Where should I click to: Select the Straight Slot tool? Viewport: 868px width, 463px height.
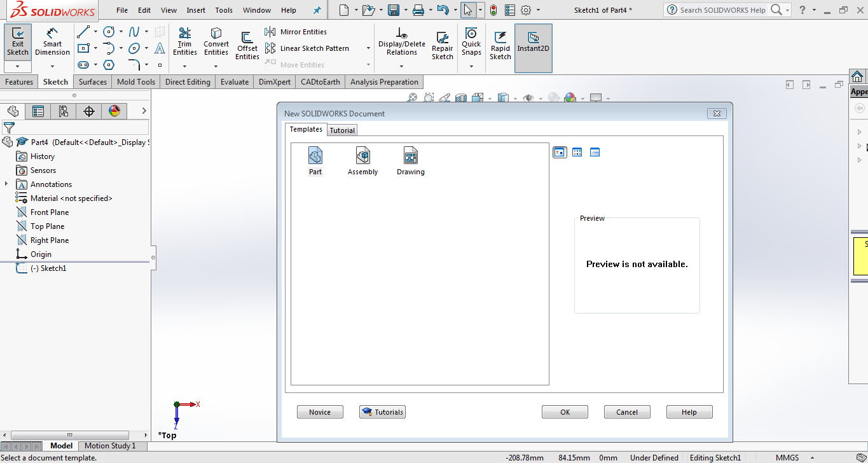83,65
